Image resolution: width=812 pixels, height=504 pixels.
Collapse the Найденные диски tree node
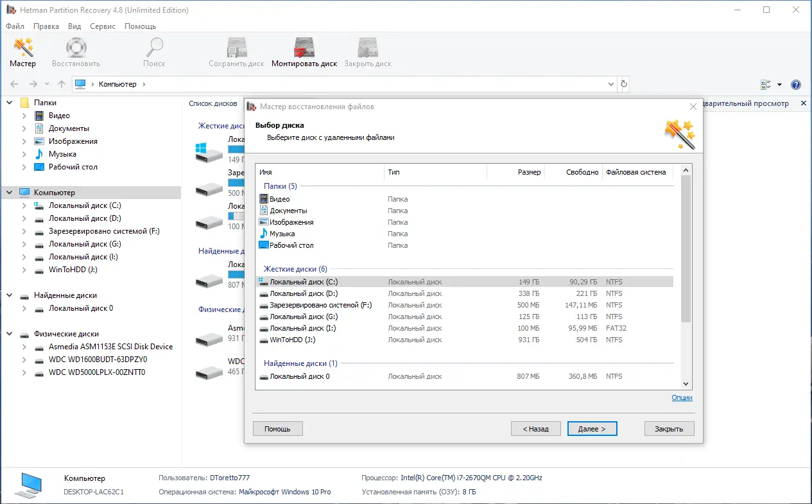click(10, 295)
